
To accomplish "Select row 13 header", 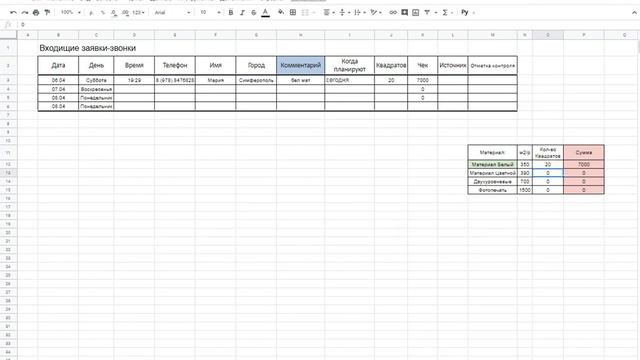I will (x=8, y=173).
